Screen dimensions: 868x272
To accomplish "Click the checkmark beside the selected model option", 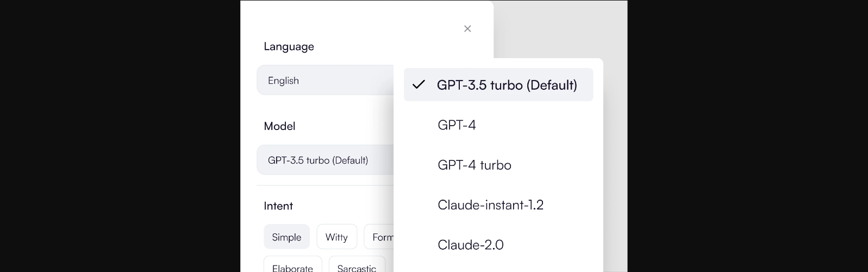I will click(x=419, y=85).
